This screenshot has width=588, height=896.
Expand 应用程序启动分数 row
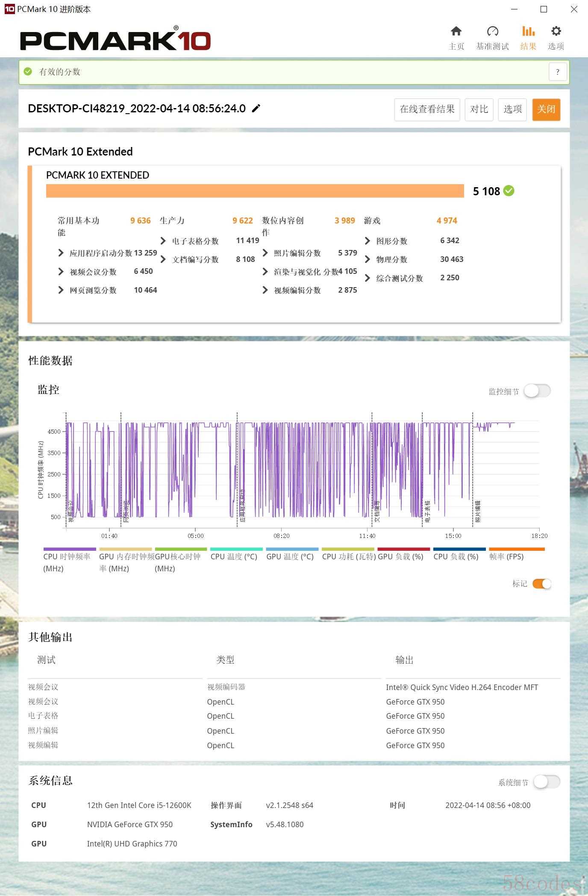coord(61,253)
